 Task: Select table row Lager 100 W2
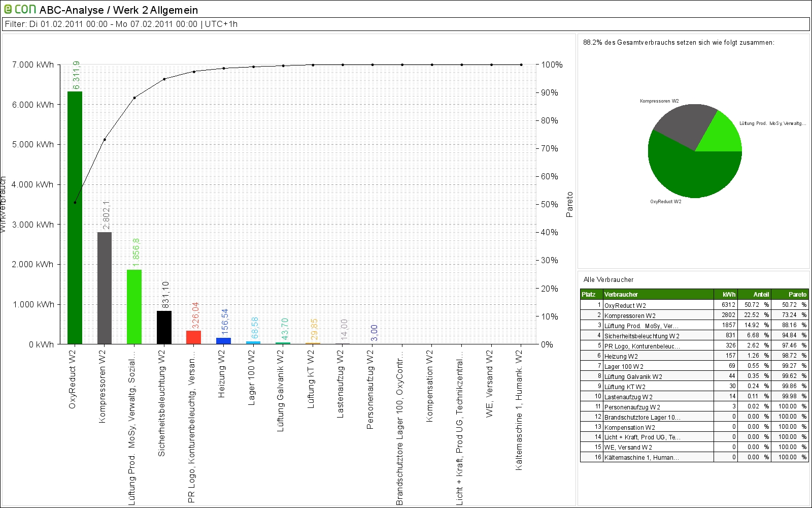[x=694, y=366]
